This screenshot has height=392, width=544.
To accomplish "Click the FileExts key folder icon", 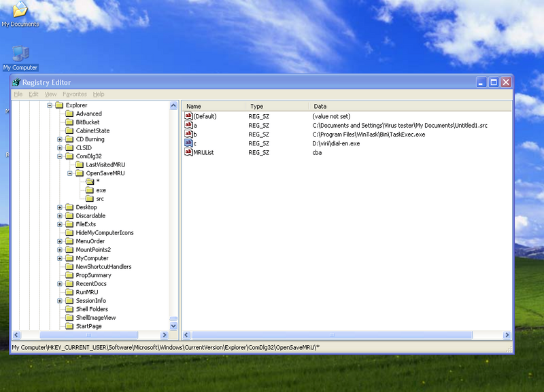I will [x=69, y=224].
